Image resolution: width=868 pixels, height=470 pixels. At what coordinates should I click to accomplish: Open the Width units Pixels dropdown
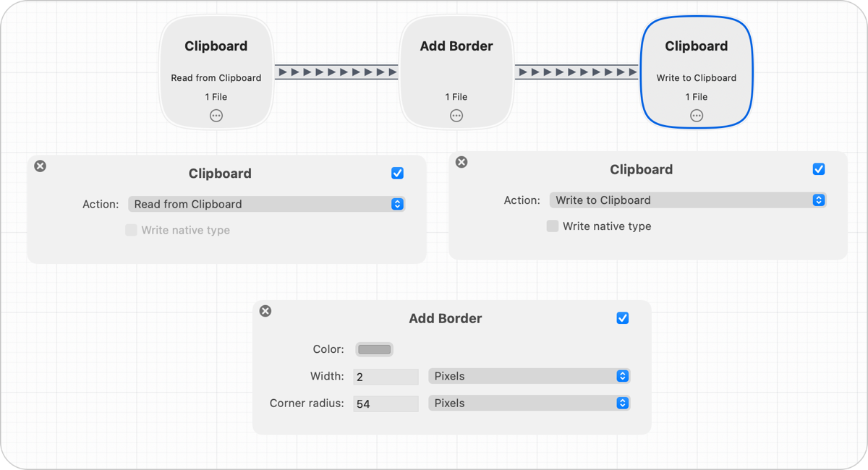[529, 376]
